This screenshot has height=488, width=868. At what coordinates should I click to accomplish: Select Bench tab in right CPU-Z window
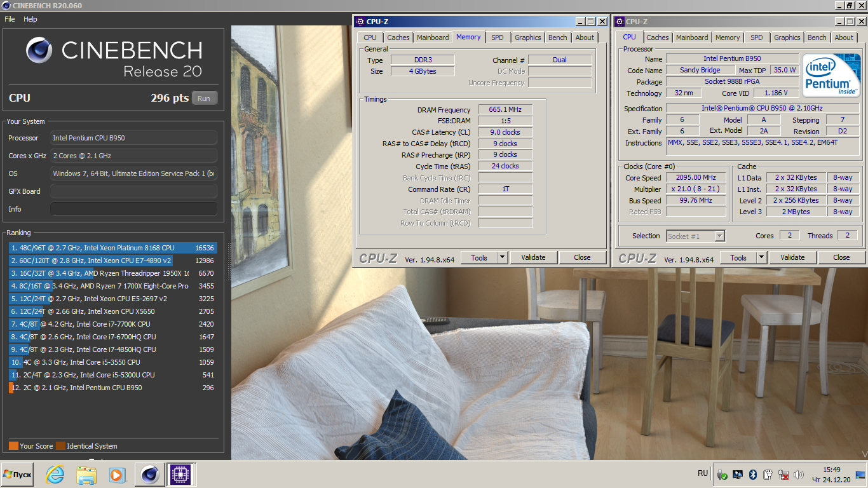pos(817,37)
